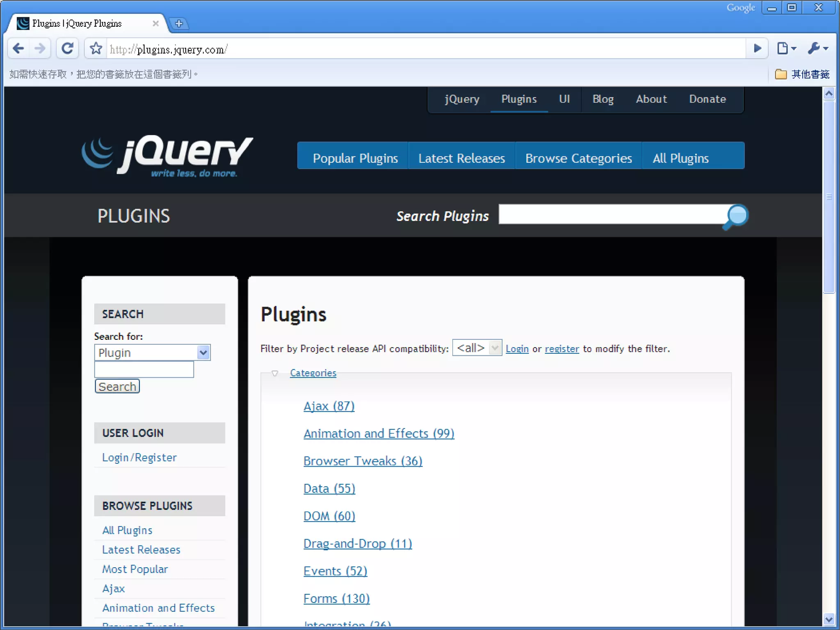The width and height of the screenshot is (840, 630).
Task: Focus the sidebar search text box
Action: click(144, 369)
